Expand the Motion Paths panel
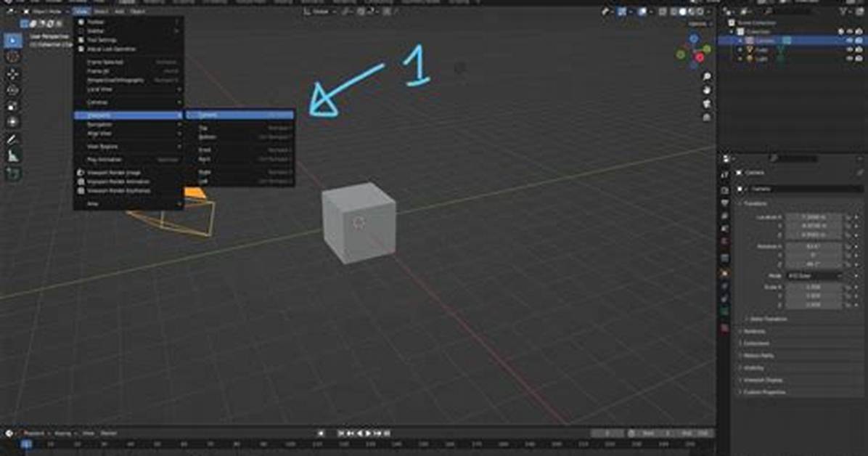Image resolution: width=868 pixels, height=456 pixels. 758,356
